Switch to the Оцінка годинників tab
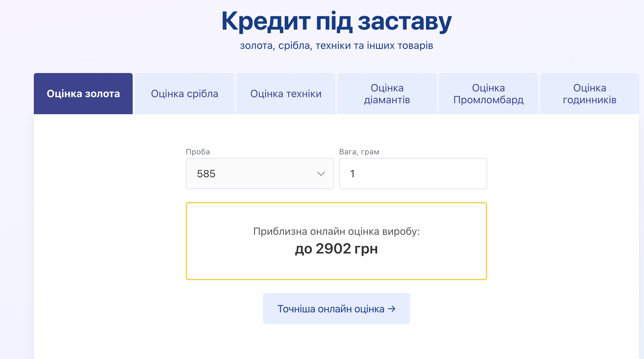This screenshot has width=644, height=359. pos(589,94)
